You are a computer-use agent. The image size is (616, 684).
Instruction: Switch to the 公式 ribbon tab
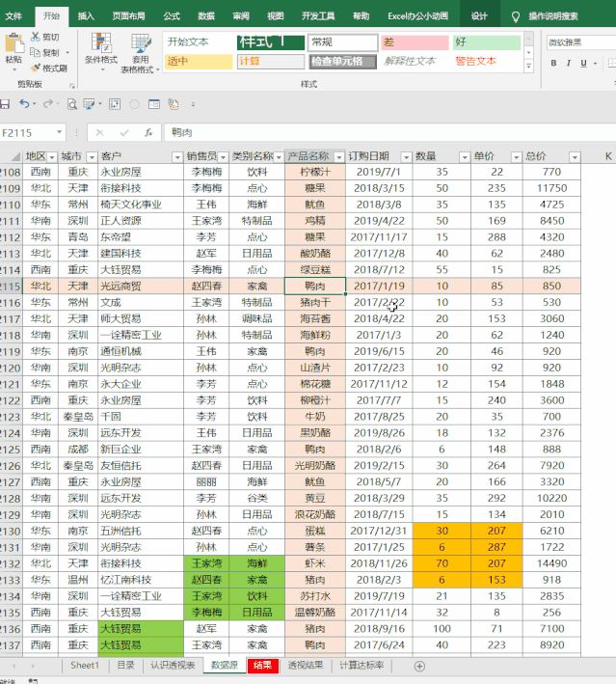172,16
